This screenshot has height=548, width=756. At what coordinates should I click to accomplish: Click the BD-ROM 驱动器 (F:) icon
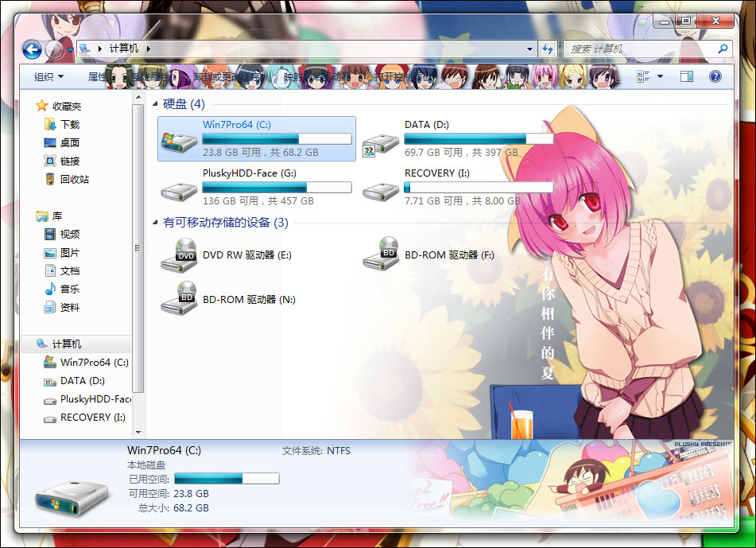[381, 253]
